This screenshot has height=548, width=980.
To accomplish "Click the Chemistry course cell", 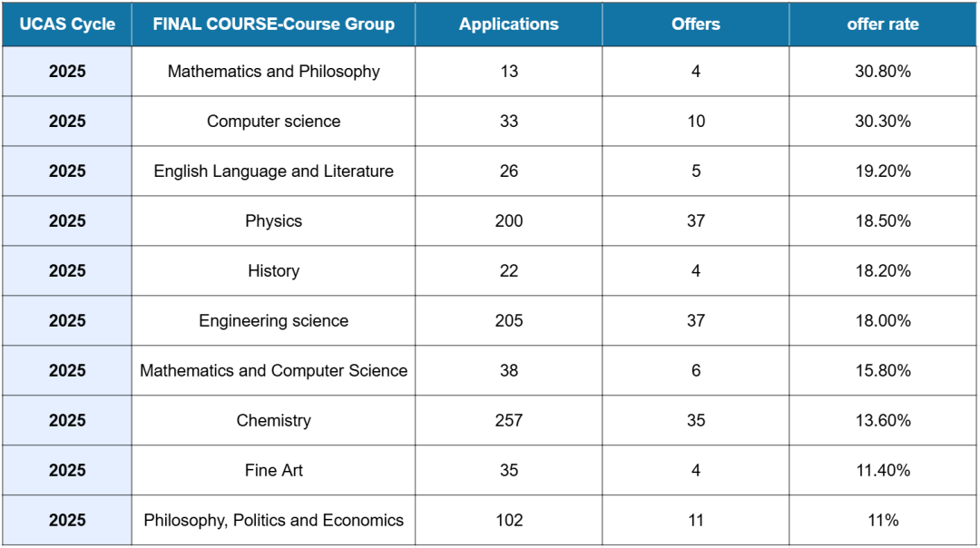I will (273, 421).
